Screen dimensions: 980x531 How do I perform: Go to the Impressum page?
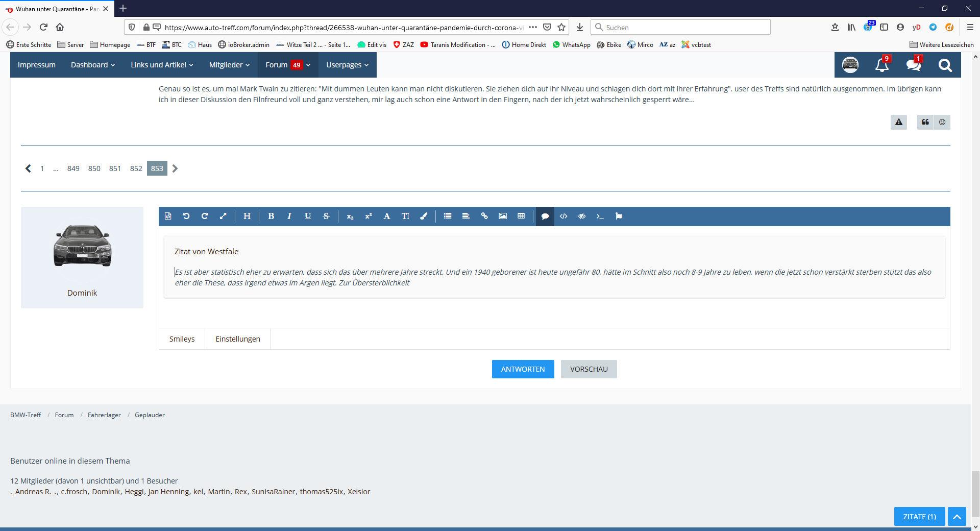(37, 65)
